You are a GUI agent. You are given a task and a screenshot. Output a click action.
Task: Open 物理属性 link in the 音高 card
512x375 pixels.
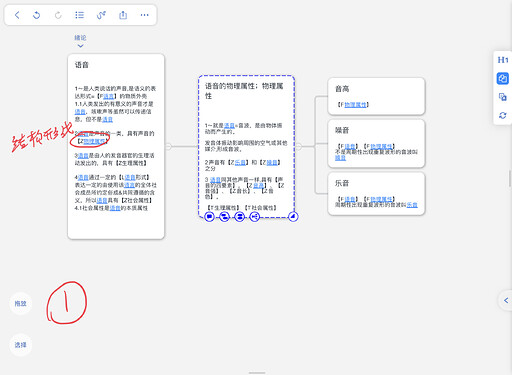coord(355,105)
